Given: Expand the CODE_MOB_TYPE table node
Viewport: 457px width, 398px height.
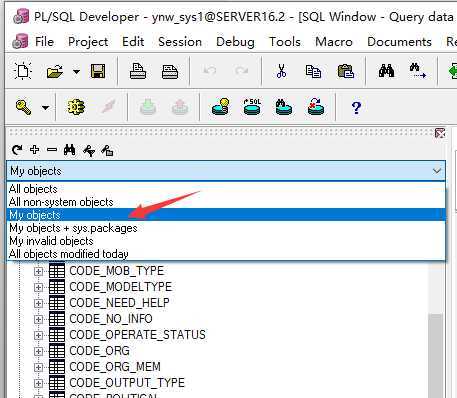Looking at the screenshot, I should click(38, 271).
